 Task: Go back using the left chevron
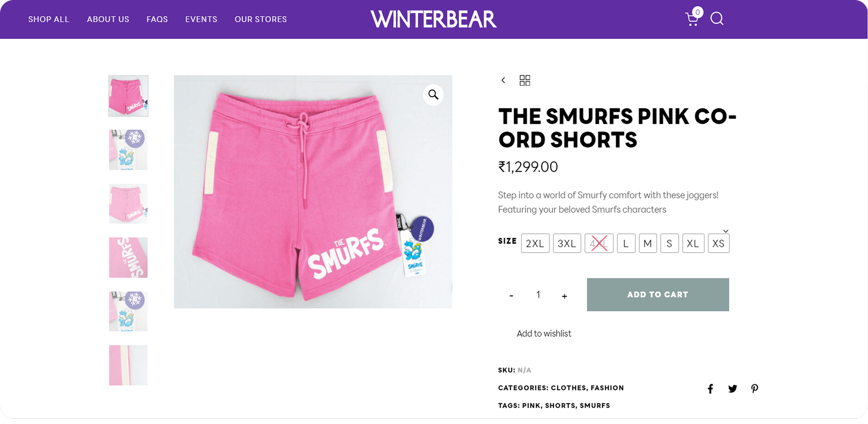coord(503,80)
